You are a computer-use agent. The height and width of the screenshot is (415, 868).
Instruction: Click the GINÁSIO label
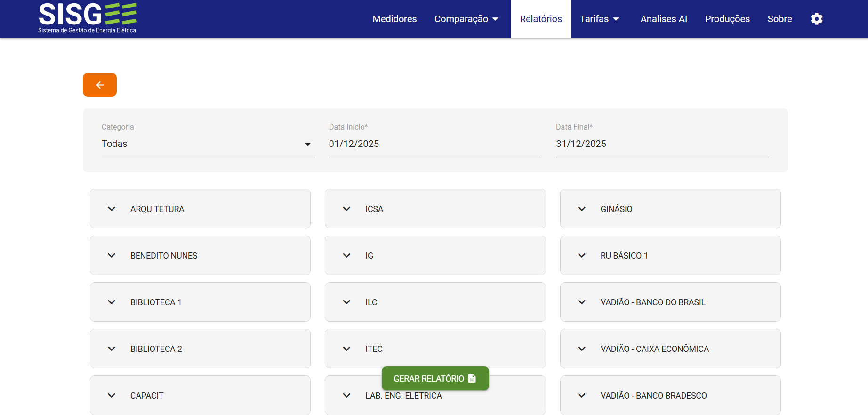[616, 209]
